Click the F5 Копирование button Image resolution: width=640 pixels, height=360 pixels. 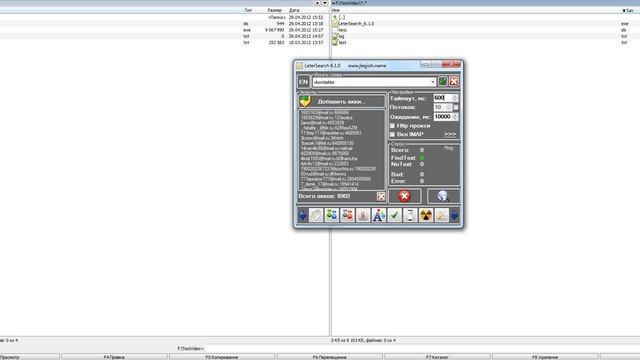pos(222,357)
